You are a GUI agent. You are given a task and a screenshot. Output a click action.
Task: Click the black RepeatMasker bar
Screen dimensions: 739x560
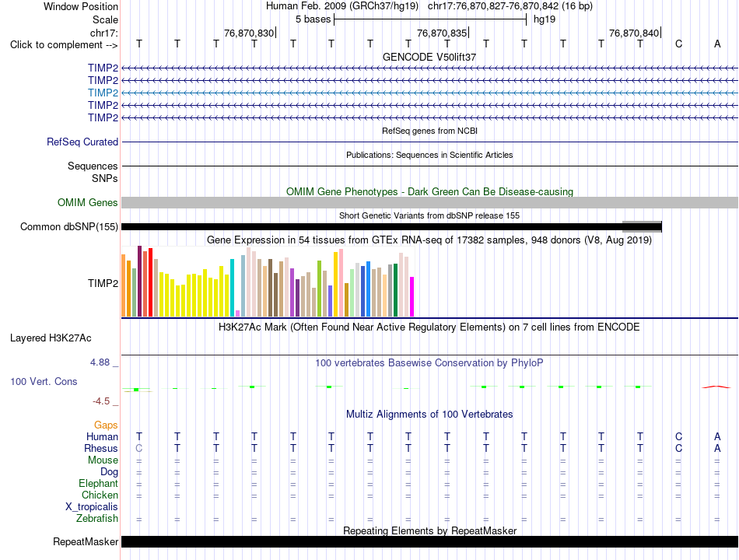click(x=429, y=541)
